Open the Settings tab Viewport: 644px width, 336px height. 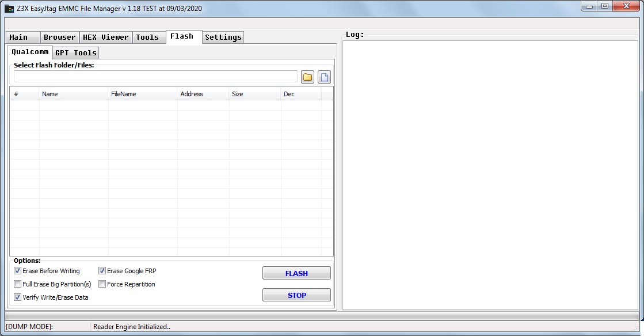click(223, 37)
